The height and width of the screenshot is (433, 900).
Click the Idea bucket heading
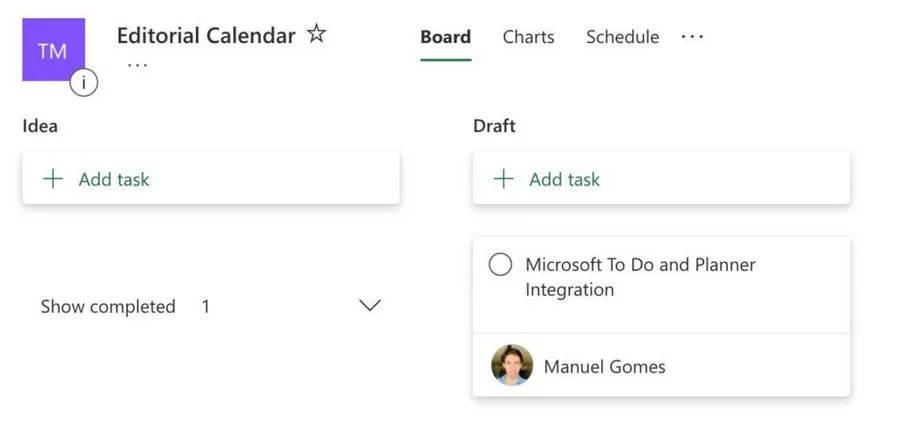click(40, 126)
